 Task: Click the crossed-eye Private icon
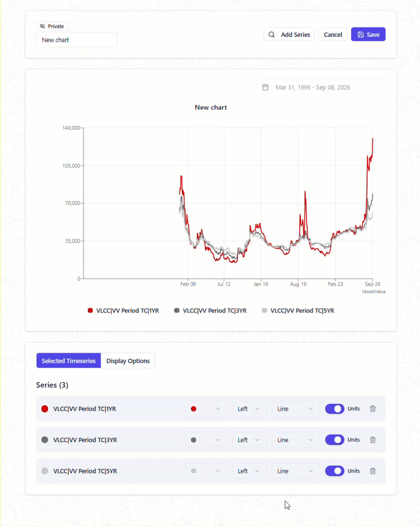(x=42, y=26)
